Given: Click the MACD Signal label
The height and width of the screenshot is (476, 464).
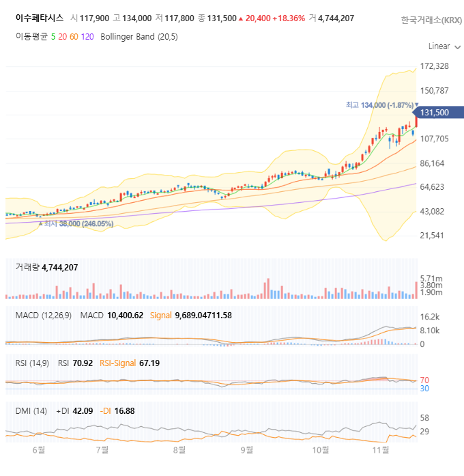Looking at the screenshot, I should [x=161, y=316].
